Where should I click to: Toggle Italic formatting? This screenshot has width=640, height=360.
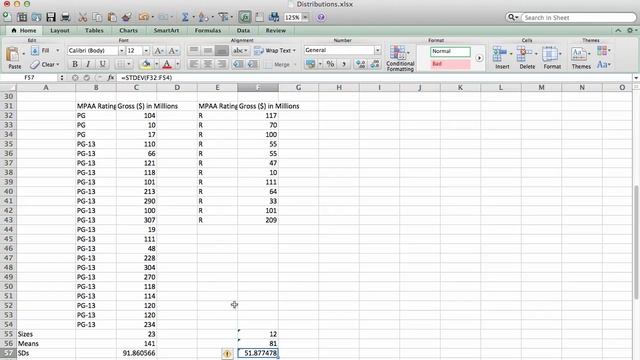[x=88, y=64]
